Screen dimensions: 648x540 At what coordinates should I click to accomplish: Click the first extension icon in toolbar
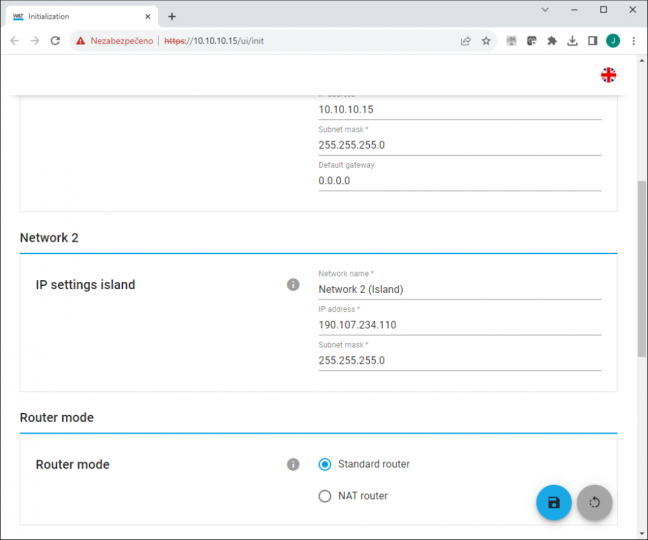point(511,40)
